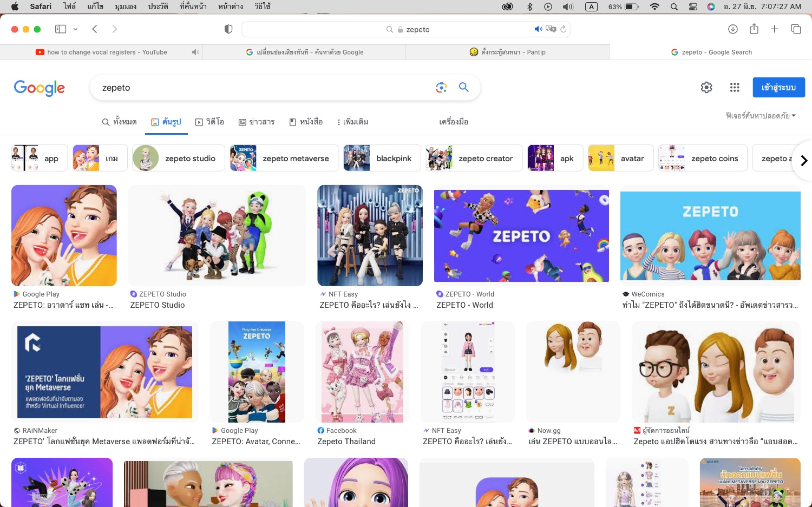
Task: Reload the current page
Action: pyautogui.click(x=564, y=29)
